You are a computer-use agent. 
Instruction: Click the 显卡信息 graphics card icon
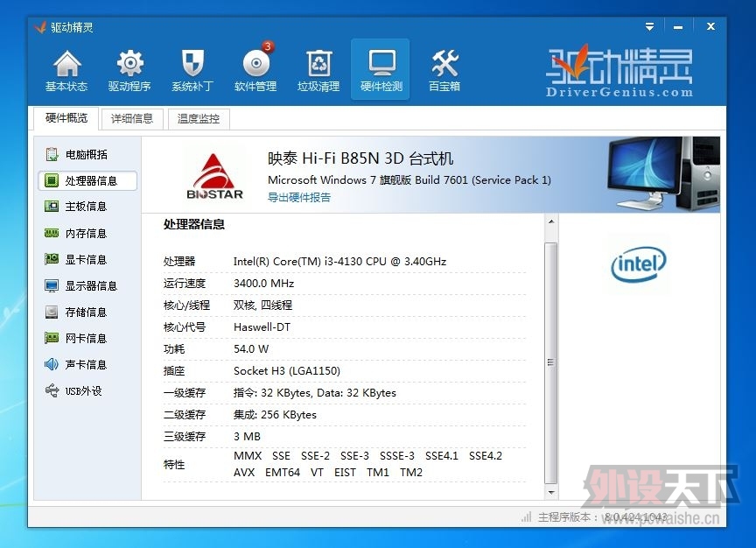tap(52, 259)
